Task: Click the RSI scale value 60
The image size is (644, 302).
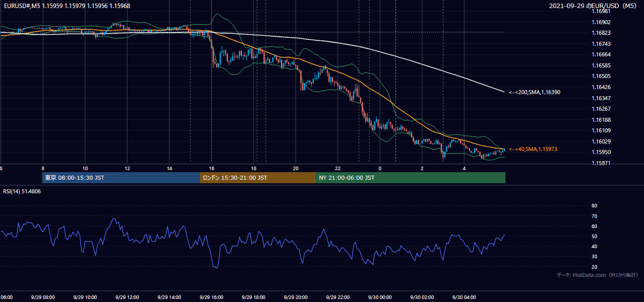Action: click(594, 226)
